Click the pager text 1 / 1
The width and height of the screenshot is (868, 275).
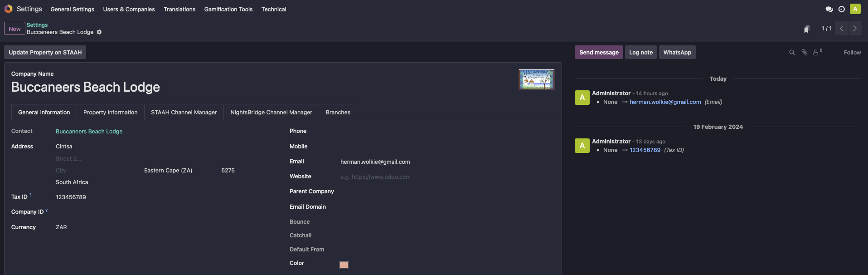(826, 29)
